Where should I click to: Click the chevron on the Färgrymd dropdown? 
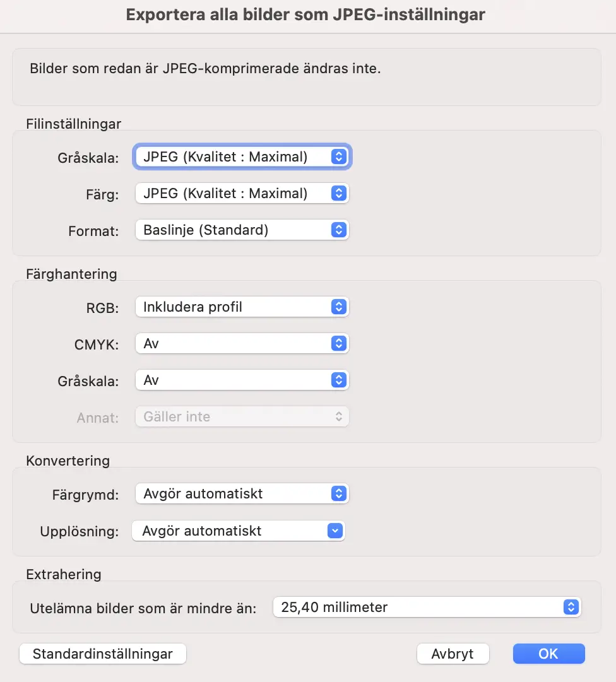pos(339,494)
